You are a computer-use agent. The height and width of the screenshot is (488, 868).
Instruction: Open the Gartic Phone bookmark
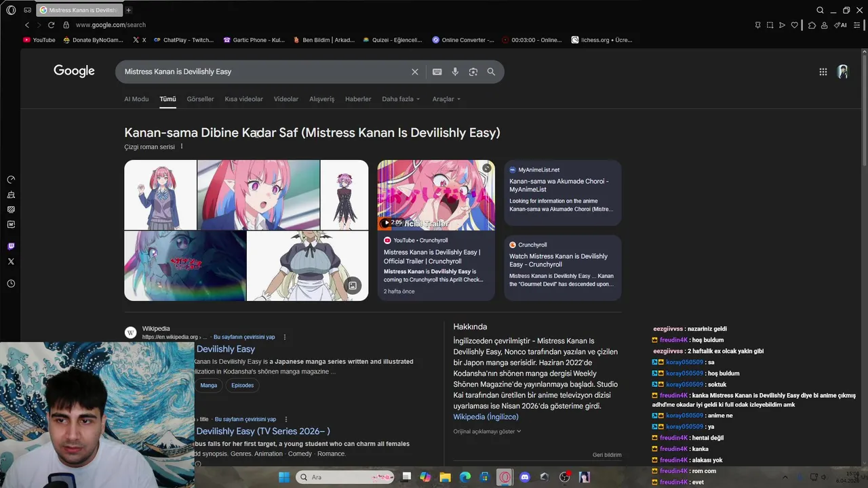(254, 40)
